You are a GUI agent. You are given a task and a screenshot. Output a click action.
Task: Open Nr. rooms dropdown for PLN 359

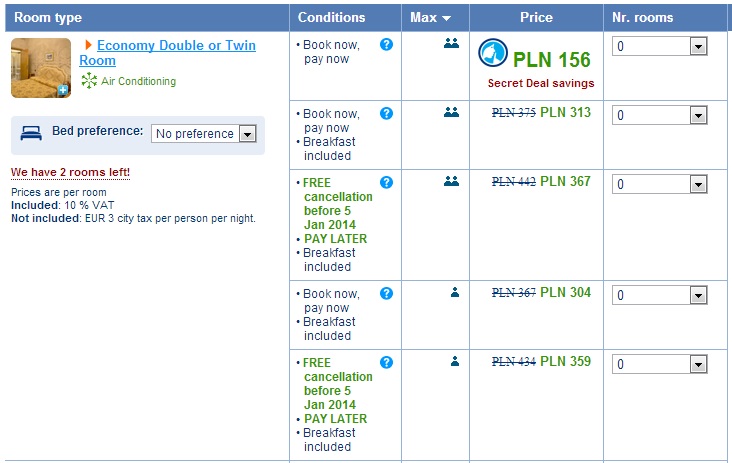click(x=659, y=365)
